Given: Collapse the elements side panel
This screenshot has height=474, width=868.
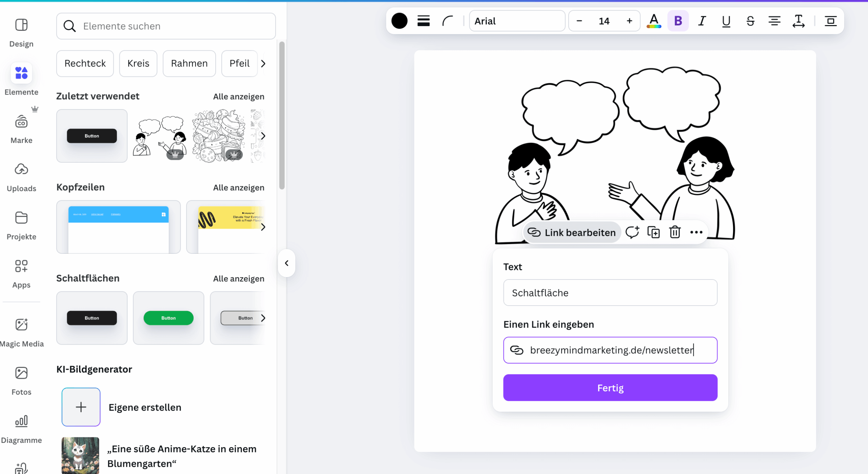Looking at the screenshot, I should pos(287,263).
